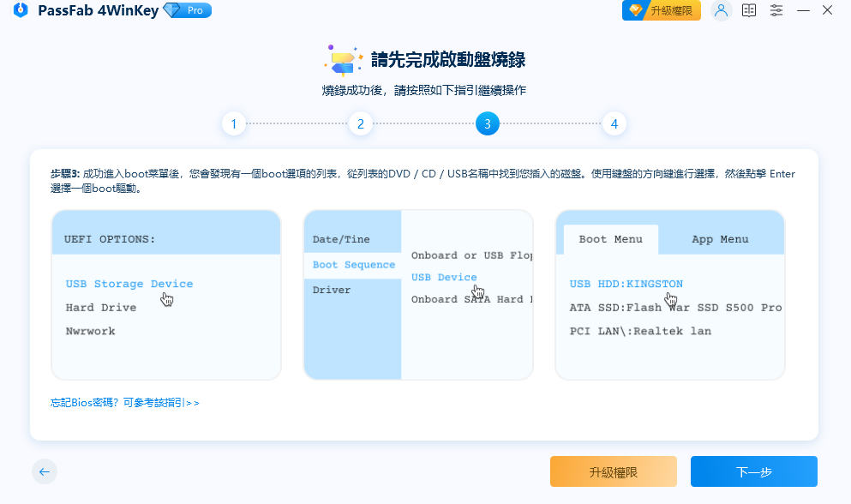Click Date/Tine entry
The height and width of the screenshot is (504, 851).
(x=341, y=239)
